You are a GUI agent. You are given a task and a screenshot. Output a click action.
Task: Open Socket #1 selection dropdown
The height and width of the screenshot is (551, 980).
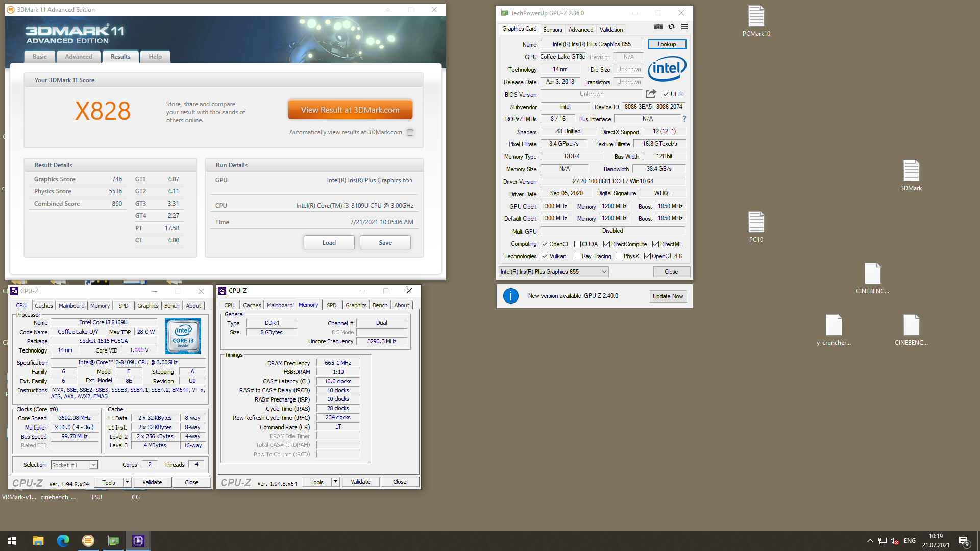coord(74,465)
